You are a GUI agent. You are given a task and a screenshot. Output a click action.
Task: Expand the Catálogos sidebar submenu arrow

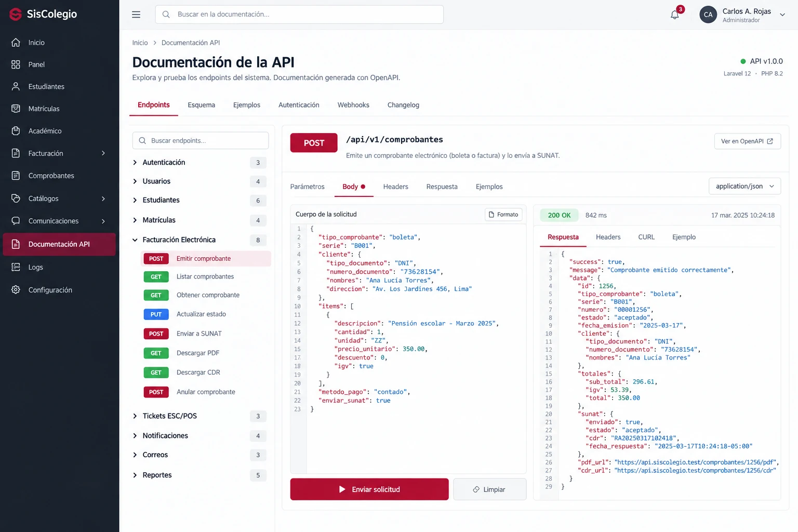click(103, 198)
